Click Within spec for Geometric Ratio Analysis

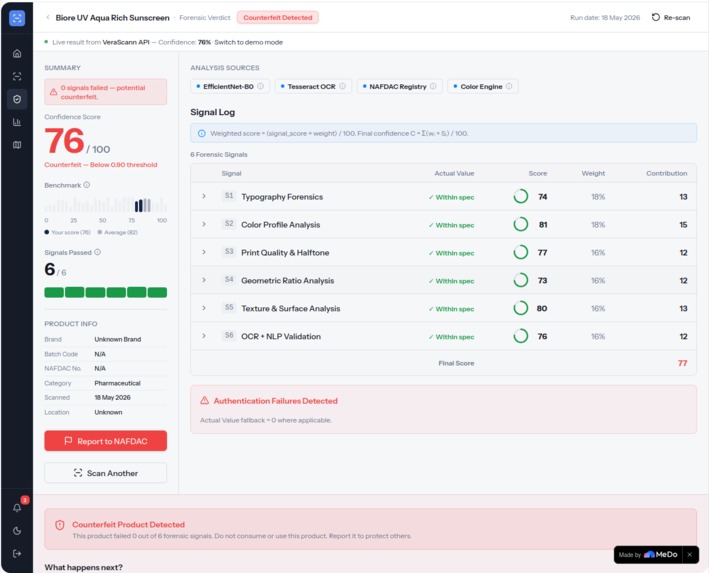(x=451, y=281)
